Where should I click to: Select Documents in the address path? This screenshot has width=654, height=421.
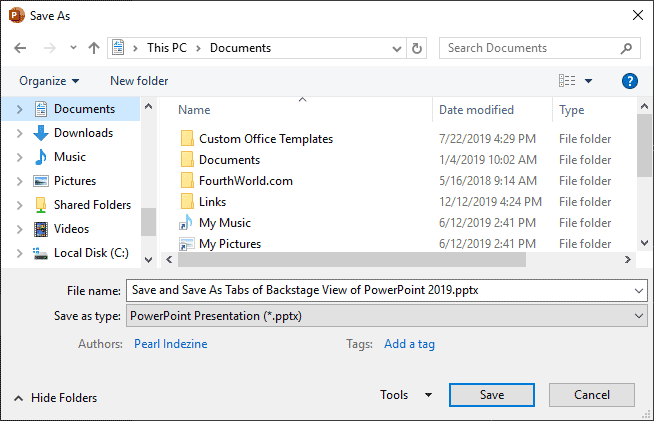pos(240,48)
